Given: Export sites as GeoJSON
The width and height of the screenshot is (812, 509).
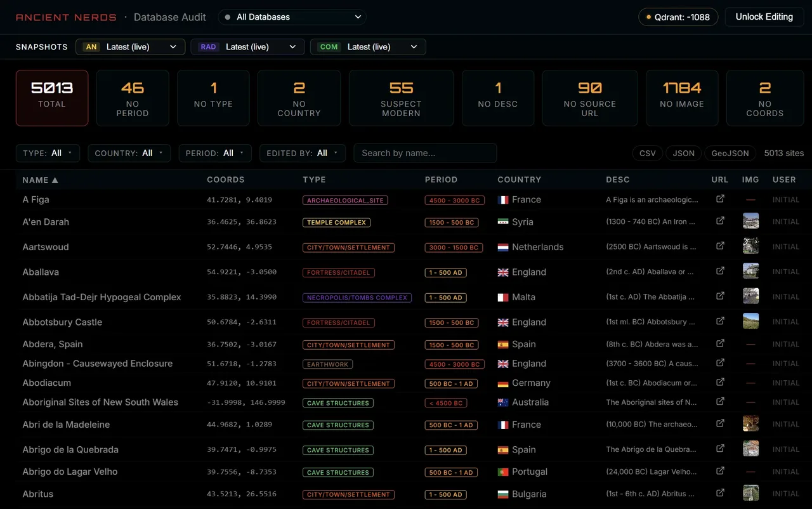Looking at the screenshot, I should coord(730,153).
